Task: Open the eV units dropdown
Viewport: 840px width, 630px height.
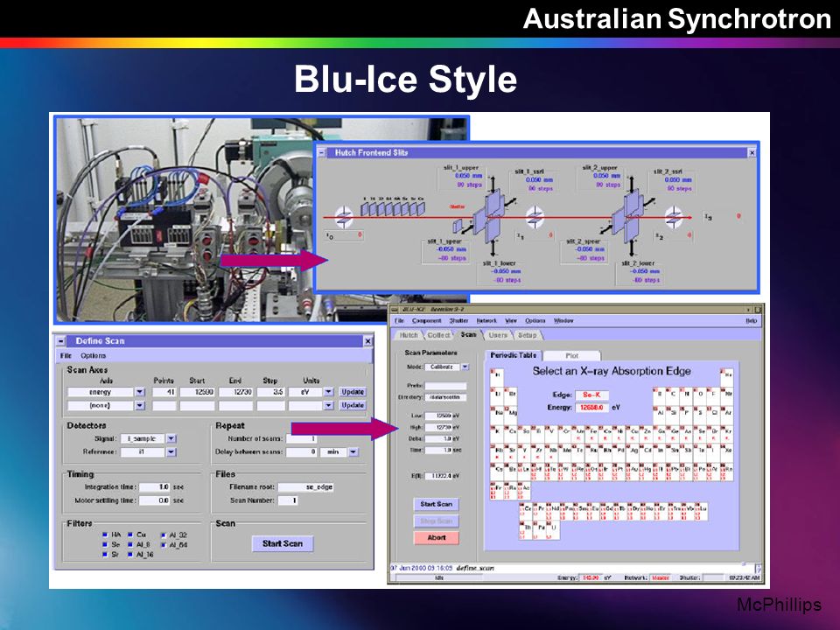Action: click(328, 392)
